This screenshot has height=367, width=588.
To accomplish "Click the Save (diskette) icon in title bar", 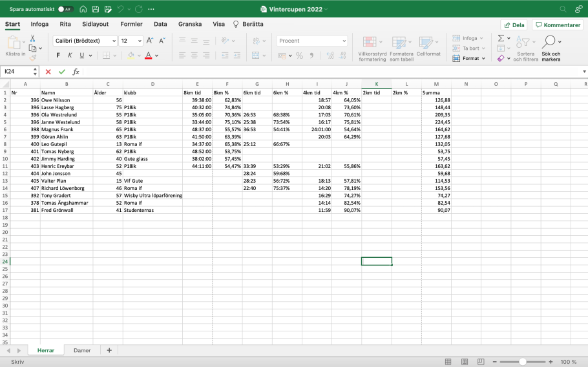I will click(x=95, y=10).
